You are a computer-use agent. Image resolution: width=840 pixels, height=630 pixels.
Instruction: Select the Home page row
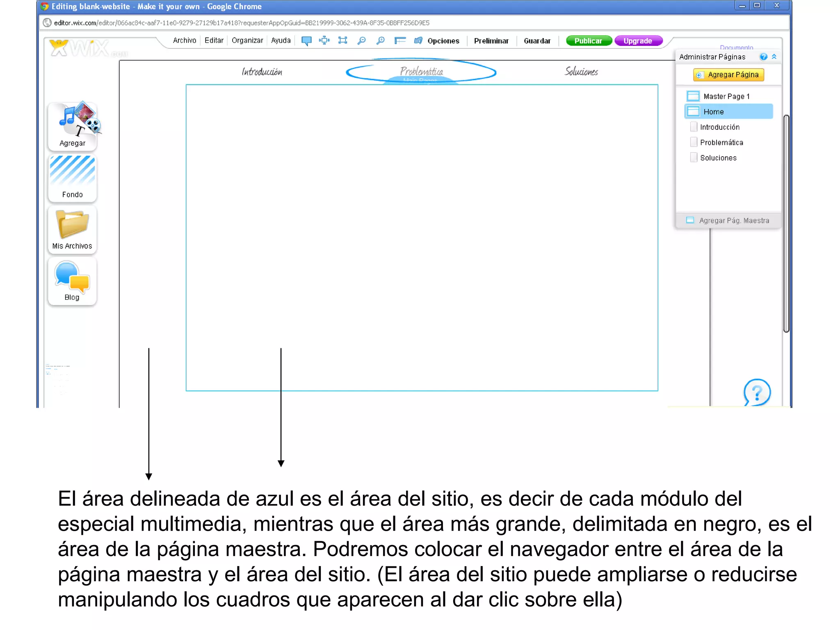point(729,112)
